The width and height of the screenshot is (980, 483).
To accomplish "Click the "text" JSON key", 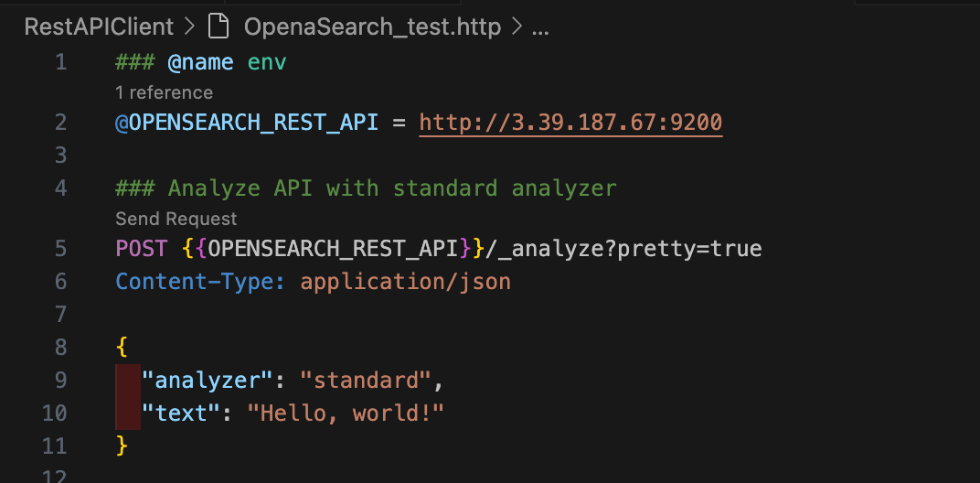I will [181, 413].
